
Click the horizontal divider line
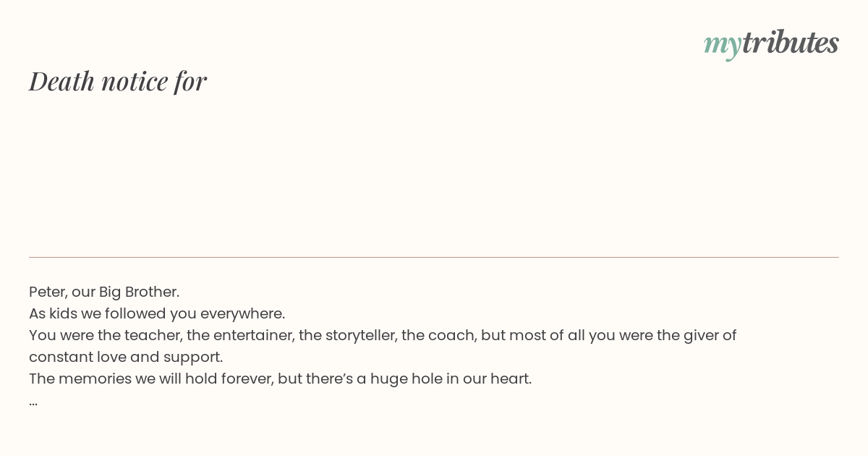point(434,257)
